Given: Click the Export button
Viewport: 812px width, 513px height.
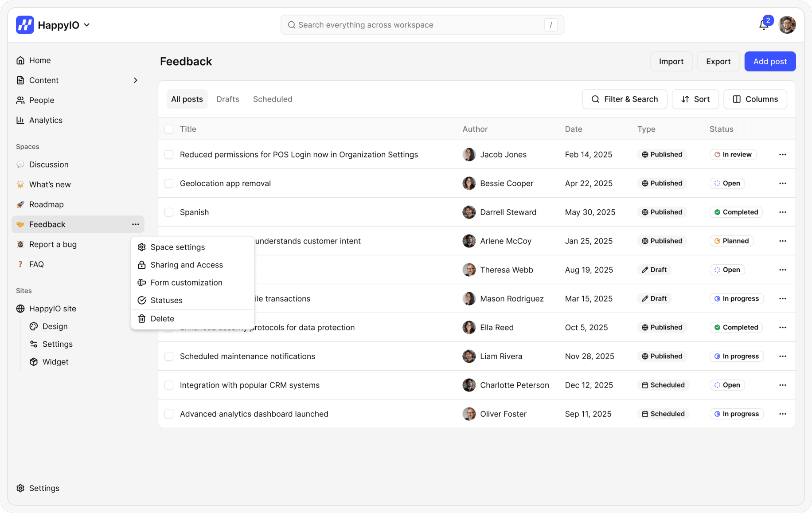Looking at the screenshot, I should [718, 61].
